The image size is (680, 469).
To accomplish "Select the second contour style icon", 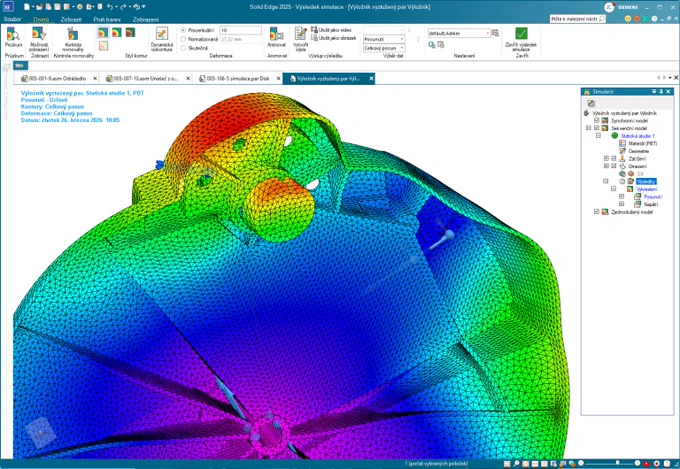I will (x=117, y=33).
